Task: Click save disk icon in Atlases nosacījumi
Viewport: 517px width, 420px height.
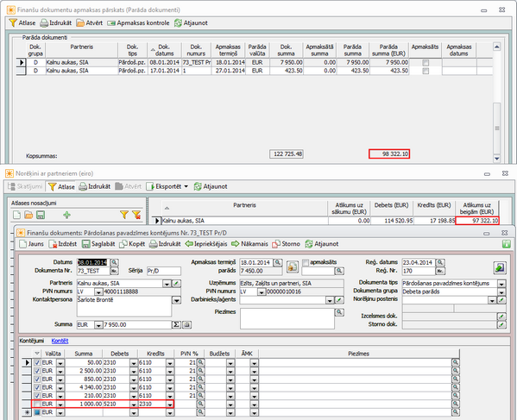Action: [41, 215]
